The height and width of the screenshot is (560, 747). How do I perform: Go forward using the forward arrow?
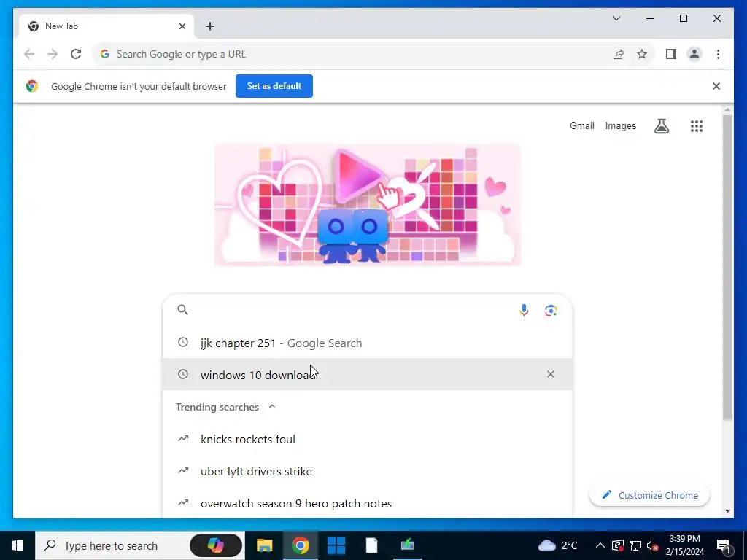pyautogui.click(x=53, y=54)
